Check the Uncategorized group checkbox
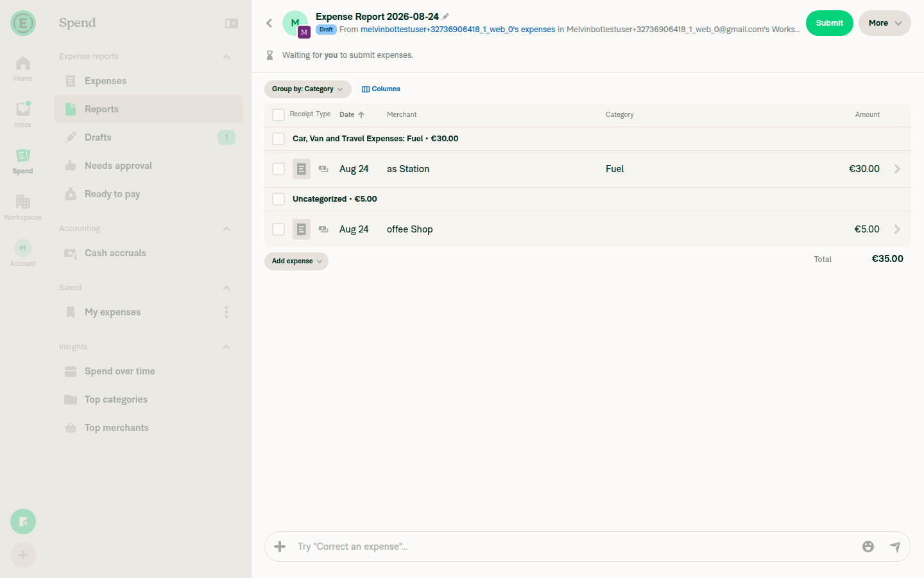924x578 pixels. (x=278, y=199)
